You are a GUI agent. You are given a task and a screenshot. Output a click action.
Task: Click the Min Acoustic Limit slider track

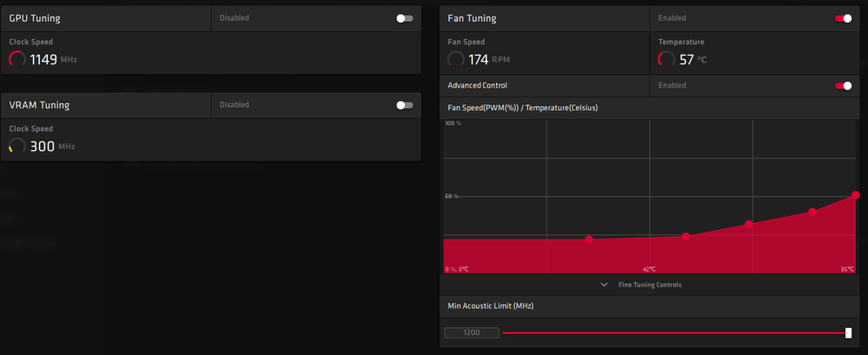(674, 333)
